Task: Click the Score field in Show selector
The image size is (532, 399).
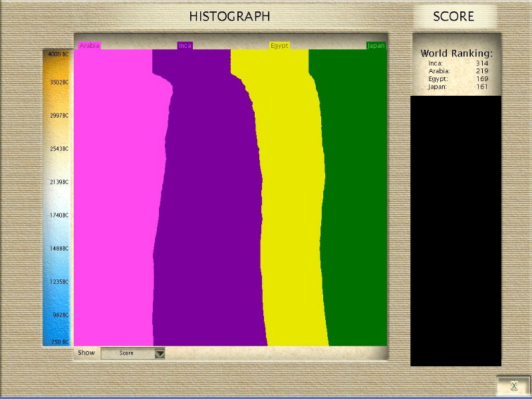Action: tap(127, 354)
